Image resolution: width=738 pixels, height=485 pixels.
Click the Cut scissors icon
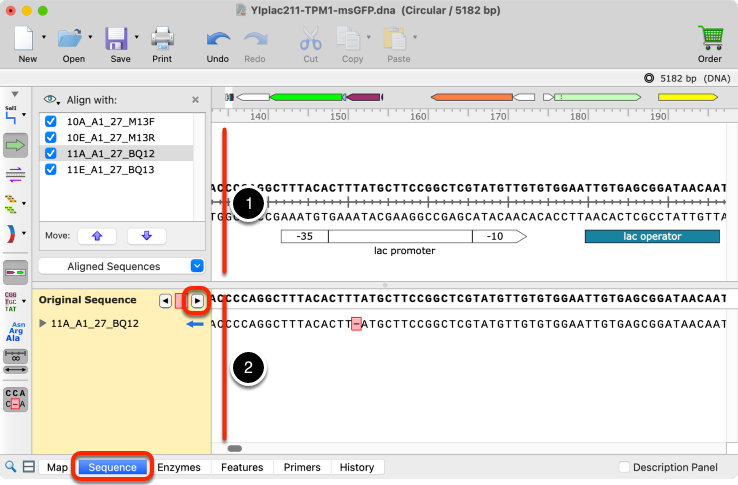[x=311, y=39]
